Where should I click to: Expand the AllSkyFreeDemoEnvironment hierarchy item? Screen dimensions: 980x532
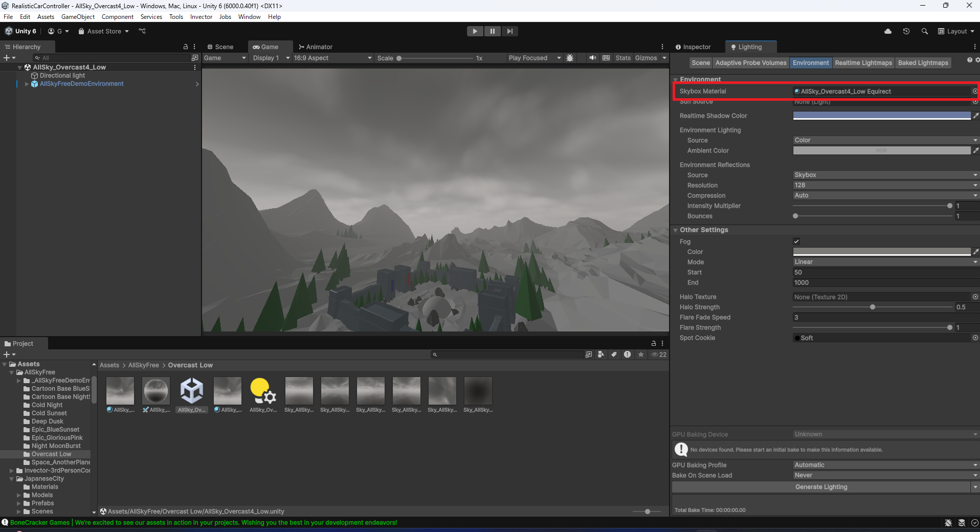27,84
